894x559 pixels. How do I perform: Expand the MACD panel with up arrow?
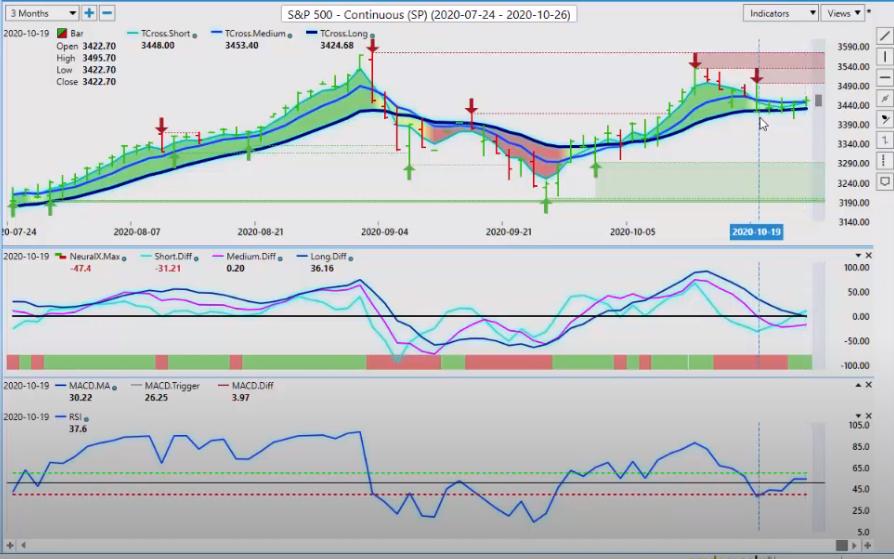[x=858, y=385]
